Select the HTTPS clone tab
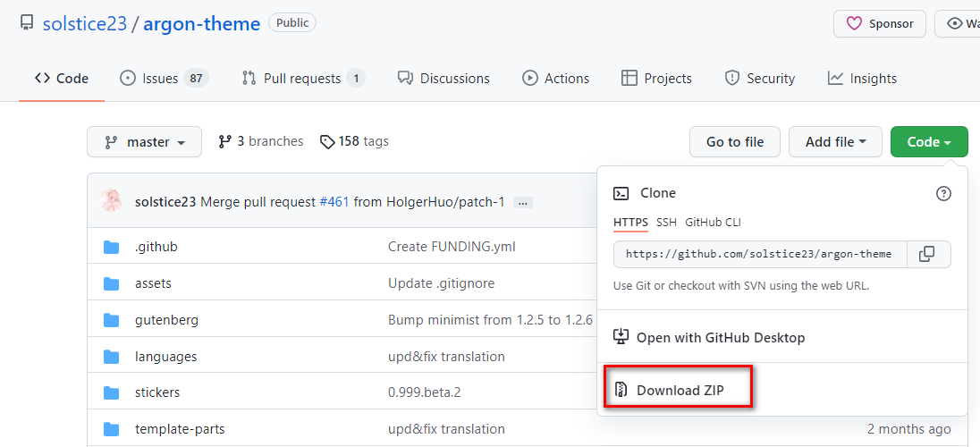Image resolution: width=980 pixels, height=447 pixels. pos(630,222)
